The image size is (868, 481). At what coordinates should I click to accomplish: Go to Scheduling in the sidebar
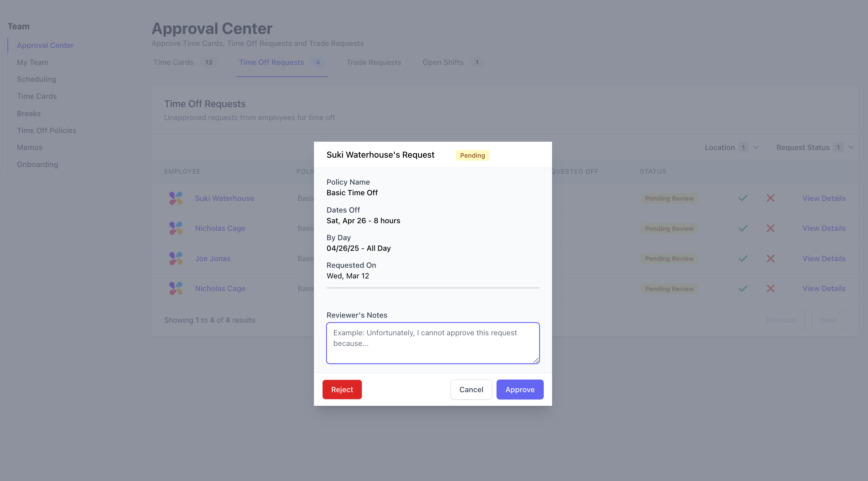36,79
